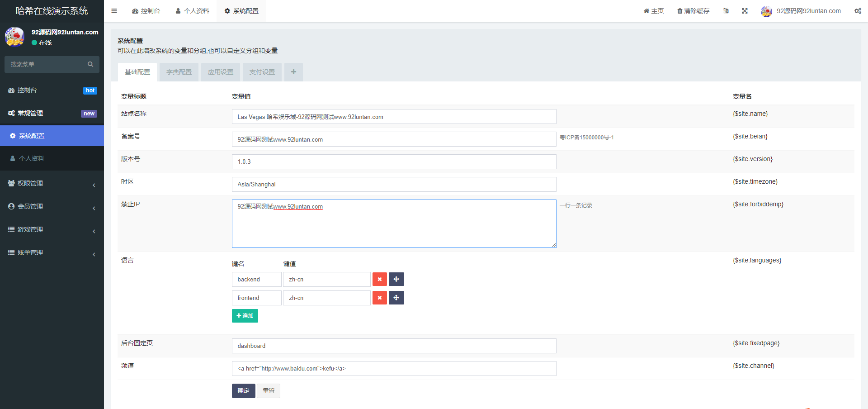Click move handle on frontend row
868x409 pixels.
click(x=396, y=298)
